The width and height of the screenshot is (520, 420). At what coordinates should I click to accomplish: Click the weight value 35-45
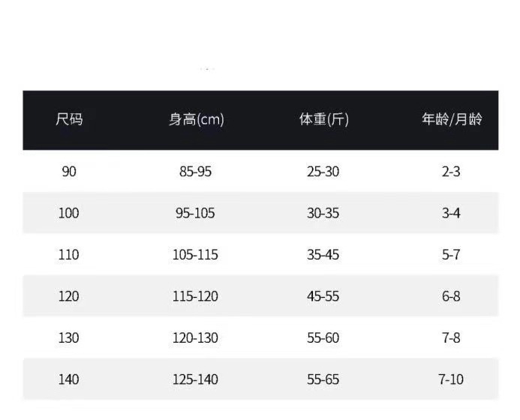323,255
